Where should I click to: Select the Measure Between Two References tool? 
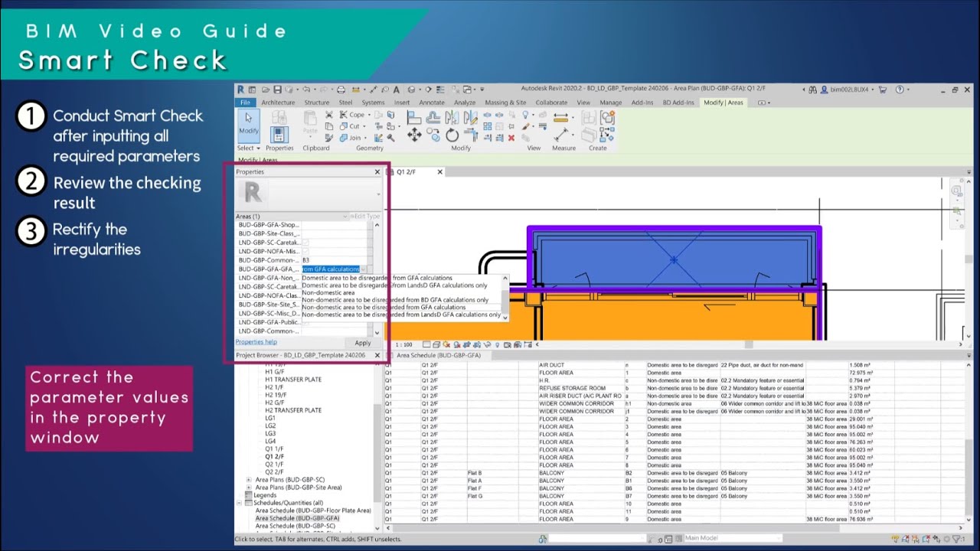click(x=560, y=118)
